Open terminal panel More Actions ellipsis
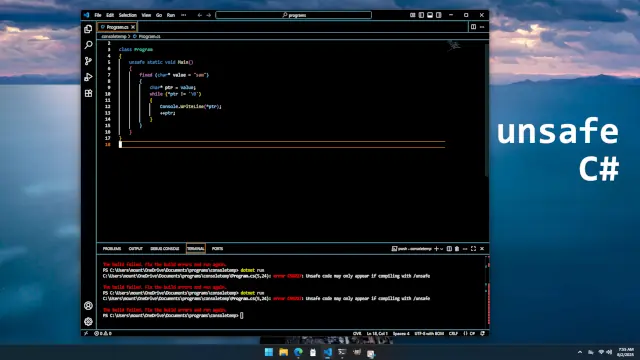Viewport: 640px width, 360px height. point(465,249)
